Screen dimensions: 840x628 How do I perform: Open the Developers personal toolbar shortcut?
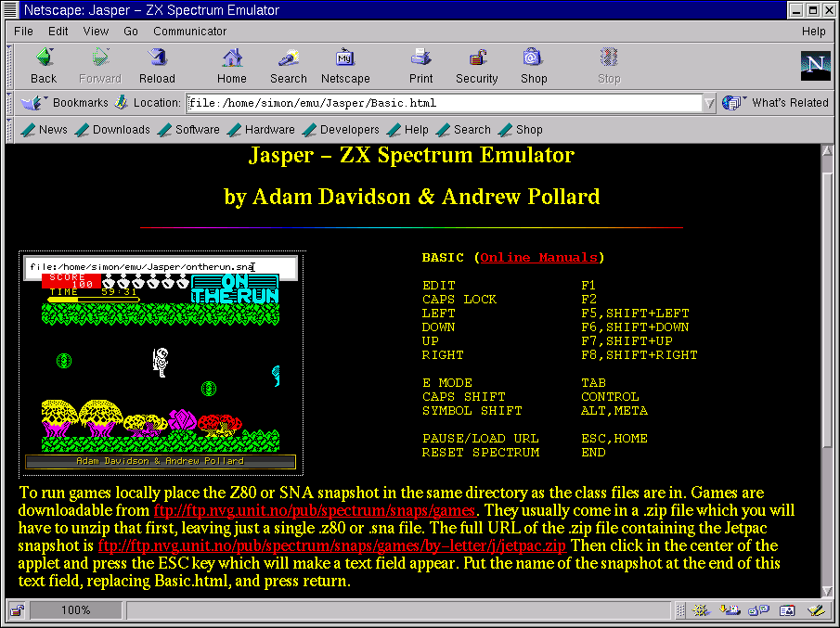click(341, 130)
